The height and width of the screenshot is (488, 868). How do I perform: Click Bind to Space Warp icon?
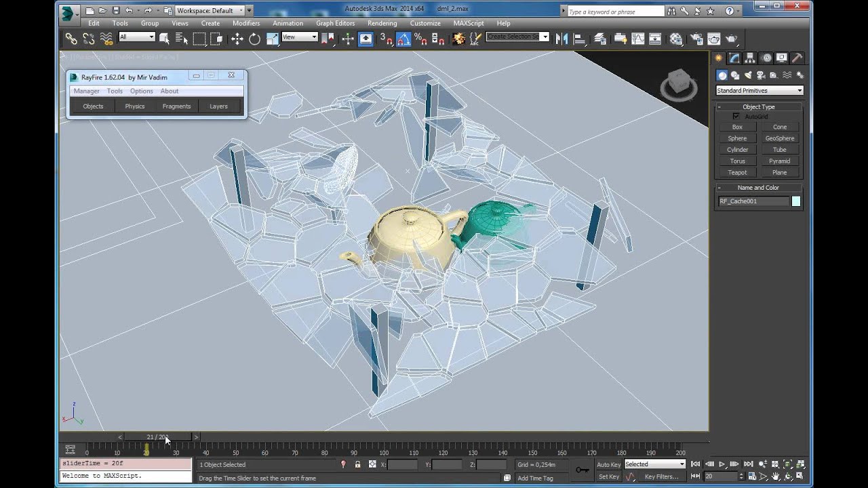[x=106, y=39]
